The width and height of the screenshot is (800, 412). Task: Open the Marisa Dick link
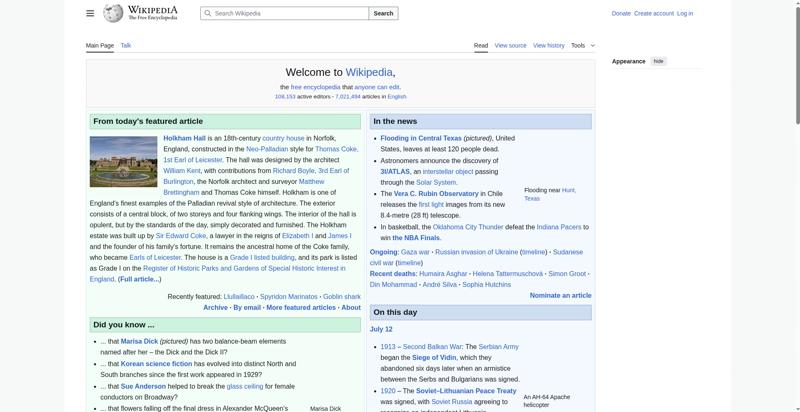click(139, 341)
